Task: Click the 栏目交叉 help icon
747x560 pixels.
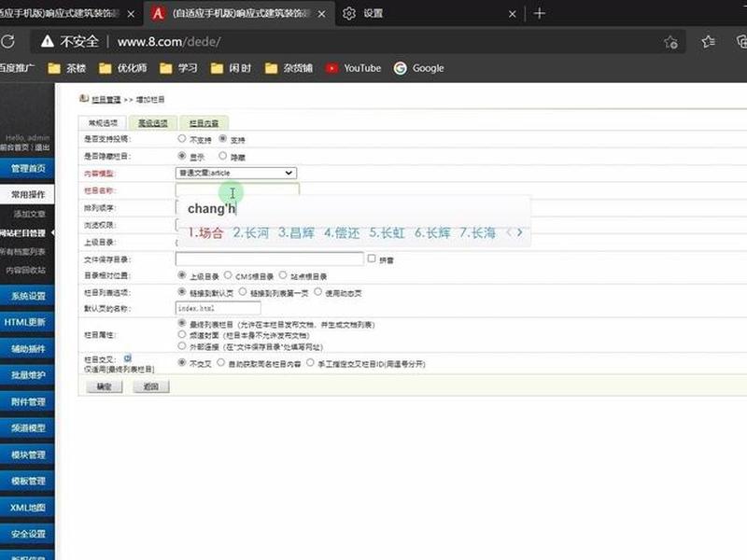Action: pos(127,358)
